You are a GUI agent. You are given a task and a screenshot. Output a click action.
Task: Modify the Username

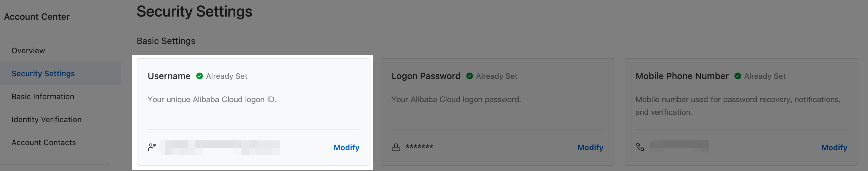tap(346, 147)
